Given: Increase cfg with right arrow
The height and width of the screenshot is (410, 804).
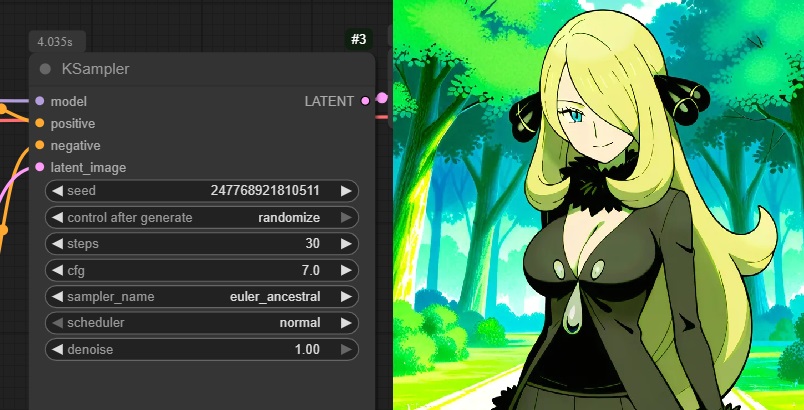Looking at the screenshot, I should pos(346,270).
